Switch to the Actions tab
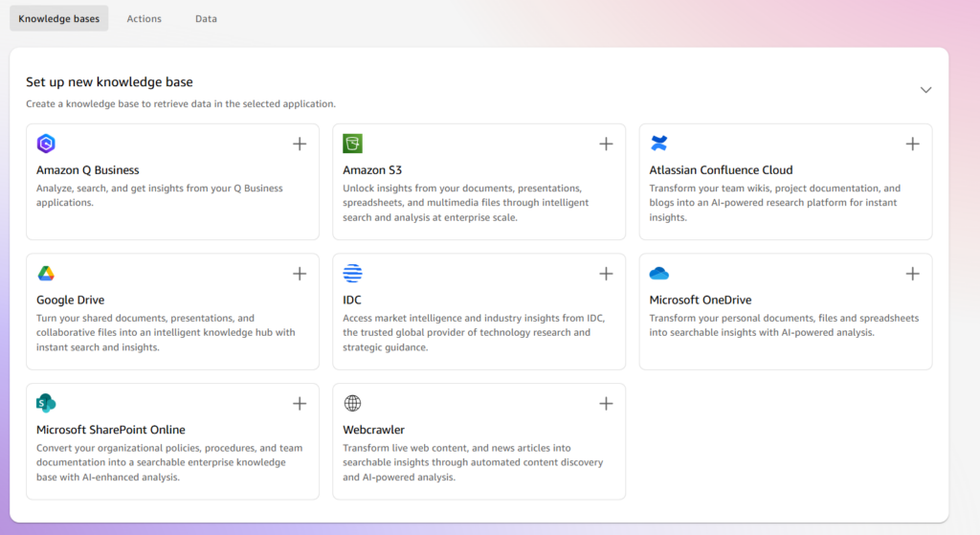Image resolution: width=980 pixels, height=535 pixels. tap(145, 18)
